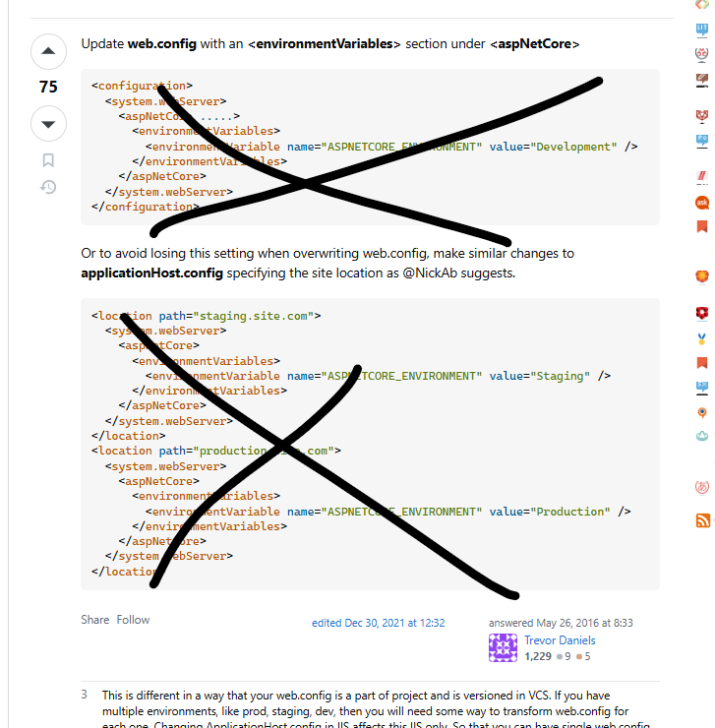Open the red fox-head site icon
This screenshot has width=715, height=728.
702,116
